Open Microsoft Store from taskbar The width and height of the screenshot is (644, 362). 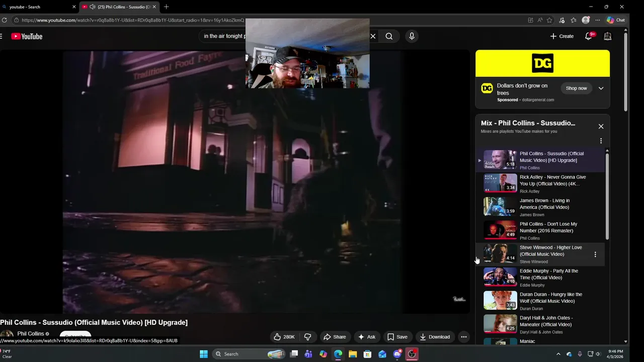368,354
